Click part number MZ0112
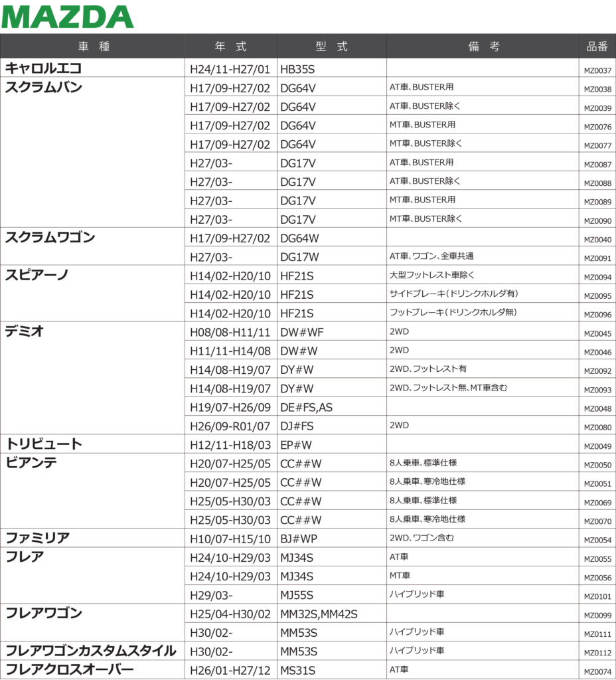This screenshot has width=616, height=680. coord(597,653)
